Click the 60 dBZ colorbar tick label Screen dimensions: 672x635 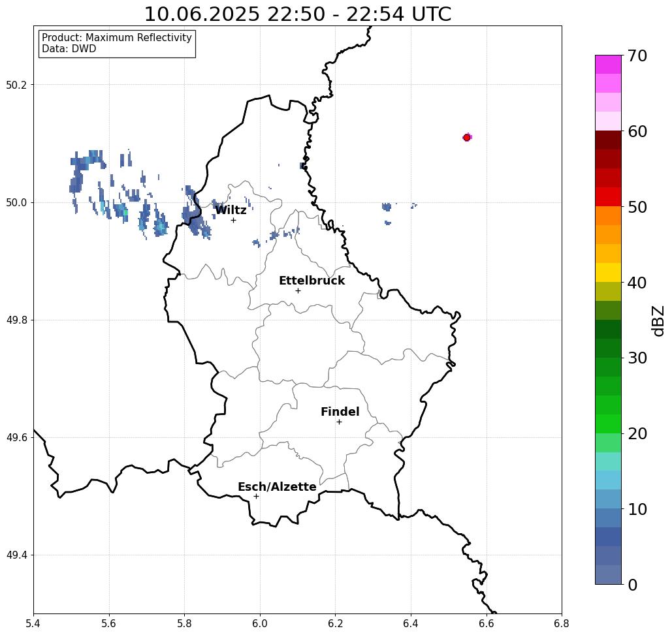(x=637, y=131)
